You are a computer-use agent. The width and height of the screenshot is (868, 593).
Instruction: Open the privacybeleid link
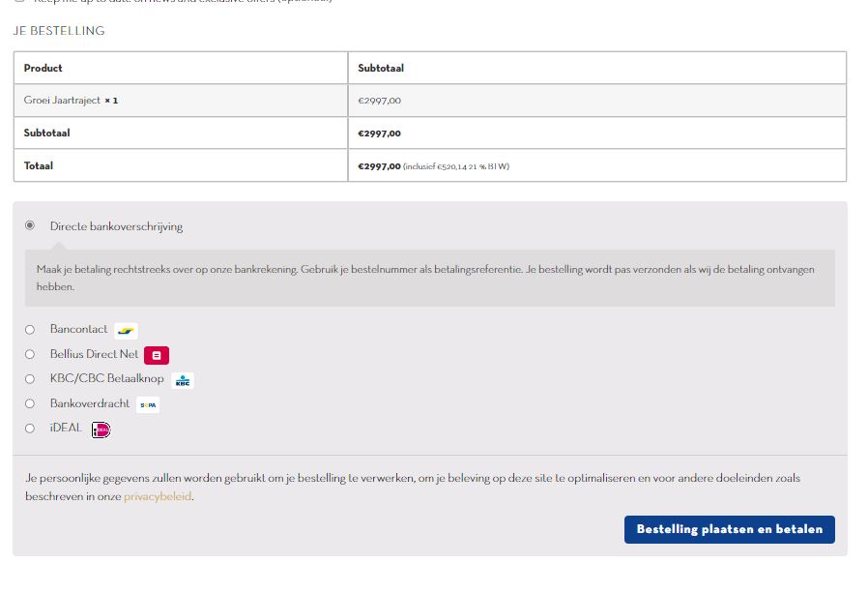coord(158,496)
